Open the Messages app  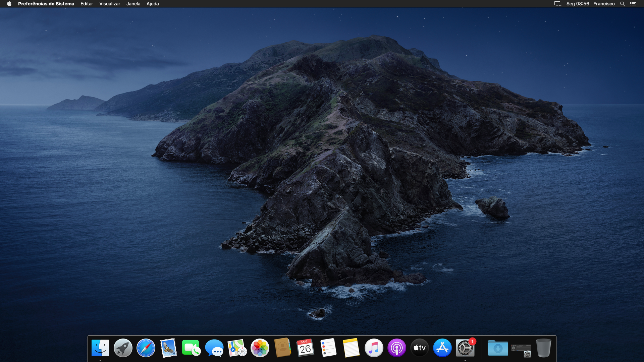click(x=214, y=348)
